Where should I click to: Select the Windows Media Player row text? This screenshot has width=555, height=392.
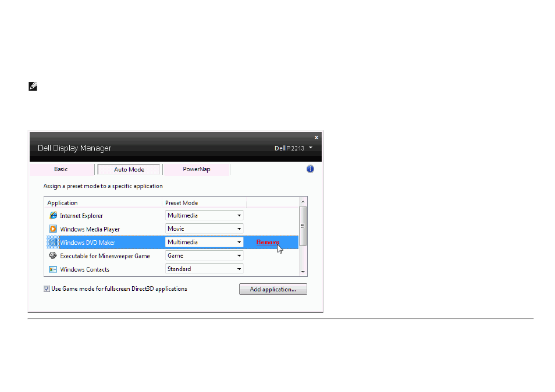click(x=90, y=229)
